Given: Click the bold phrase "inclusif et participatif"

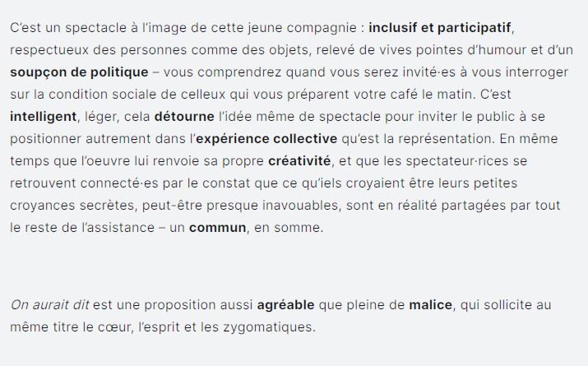Looking at the screenshot, I should 439,28.
